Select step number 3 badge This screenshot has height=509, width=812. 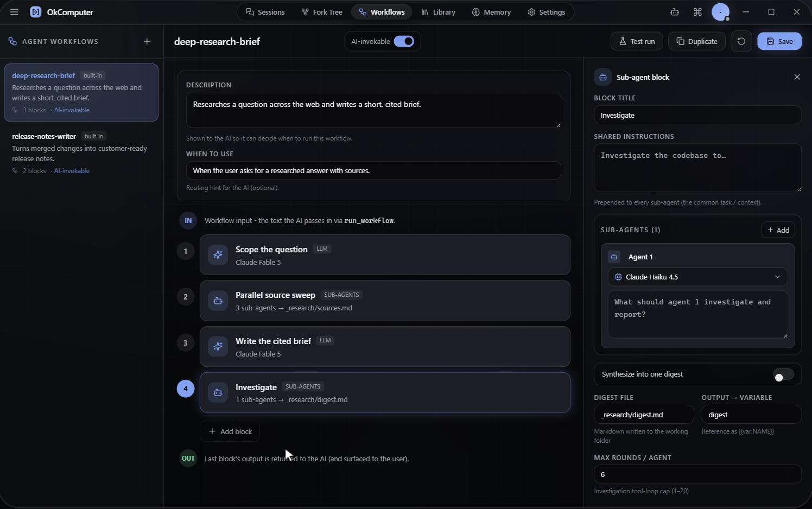pyautogui.click(x=186, y=342)
